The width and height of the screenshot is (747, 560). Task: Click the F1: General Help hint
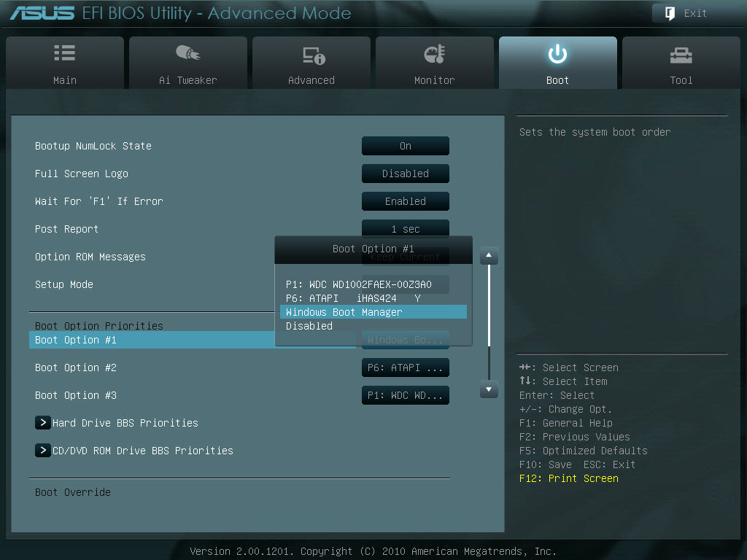[566, 423]
